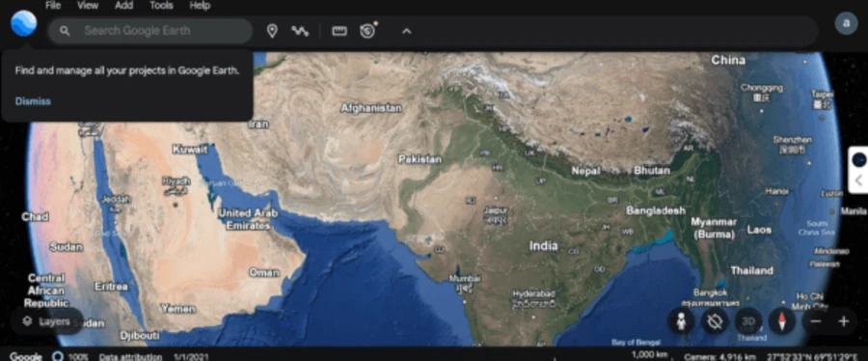Collapse the toolbar with up chevron

click(406, 32)
